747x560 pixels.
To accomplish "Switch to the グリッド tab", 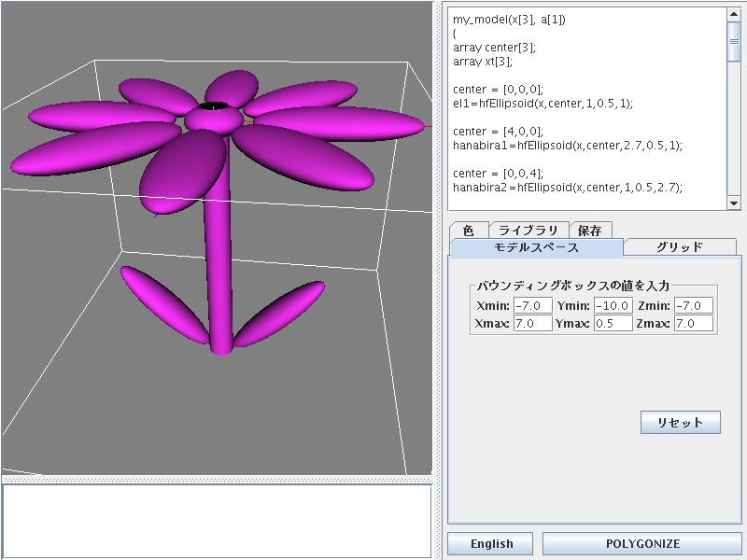I will pos(680,247).
